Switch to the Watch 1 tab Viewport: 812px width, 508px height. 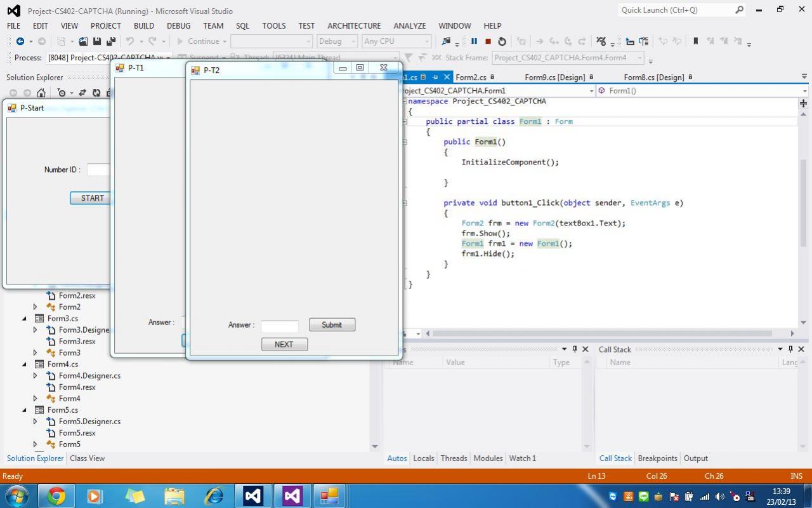522,458
